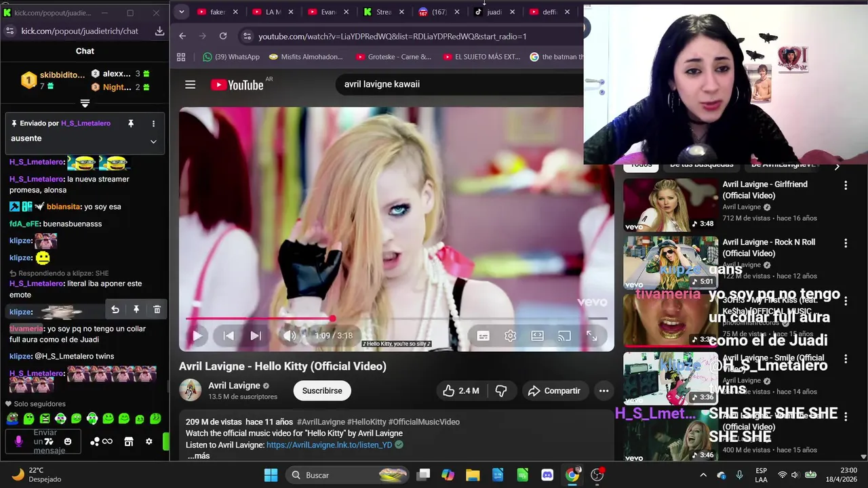This screenshot has width=868, height=488.
Task: Edit the 'avril lavigne kawaii' search box
Action: pos(460,84)
